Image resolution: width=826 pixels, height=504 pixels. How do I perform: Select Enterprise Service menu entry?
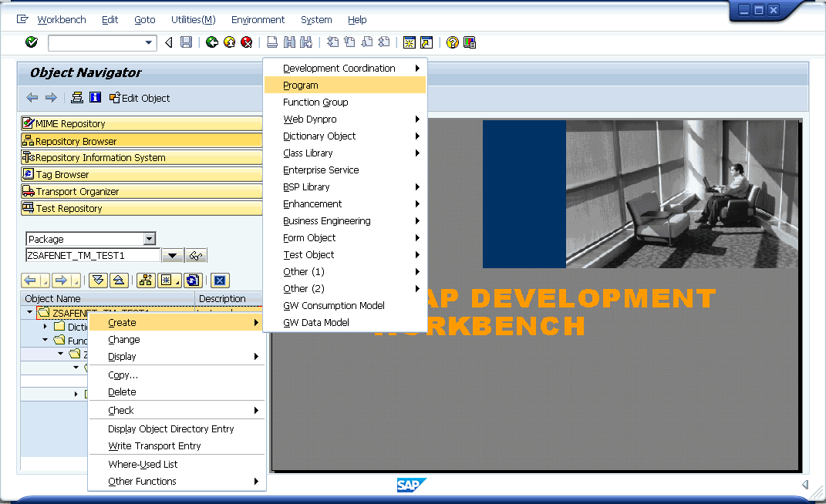tap(345, 170)
